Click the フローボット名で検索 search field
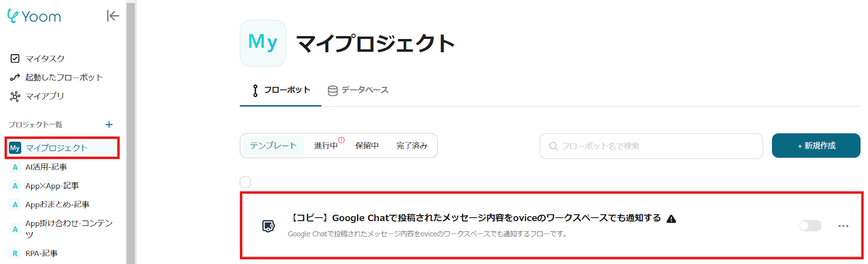The width and height of the screenshot is (868, 264). pos(651,146)
